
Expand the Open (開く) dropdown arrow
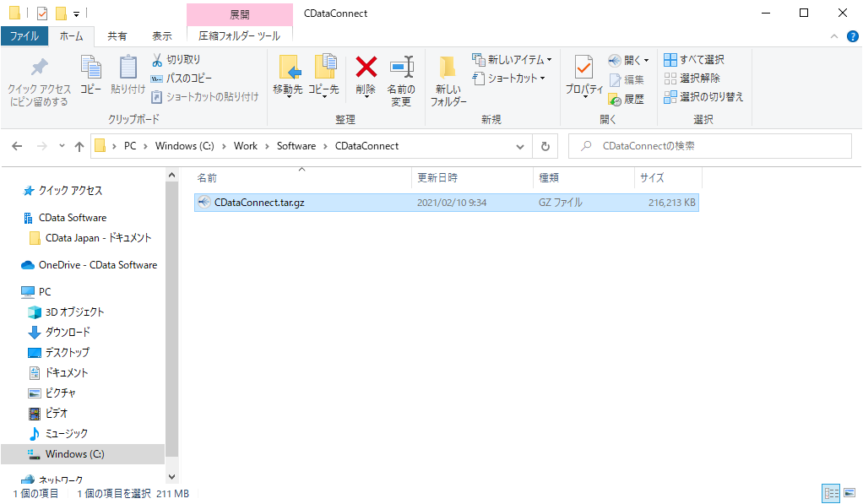pos(646,61)
